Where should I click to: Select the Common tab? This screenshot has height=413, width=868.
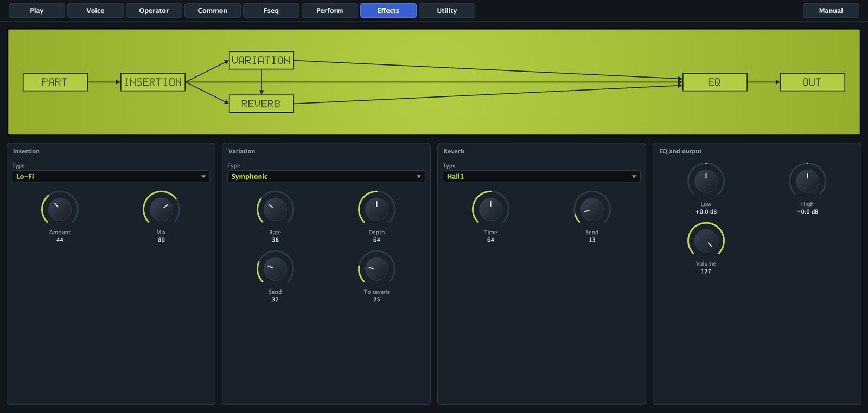[x=213, y=11]
